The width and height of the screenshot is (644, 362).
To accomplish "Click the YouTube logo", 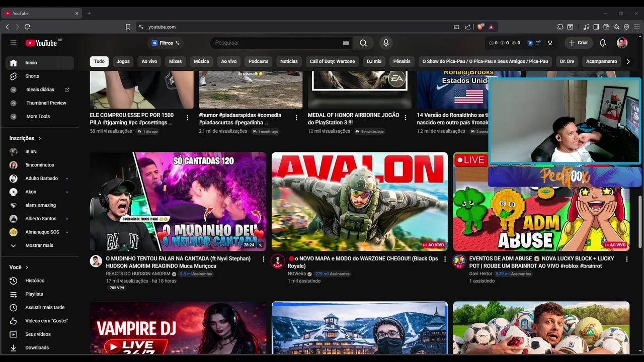I will click(x=41, y=43).
